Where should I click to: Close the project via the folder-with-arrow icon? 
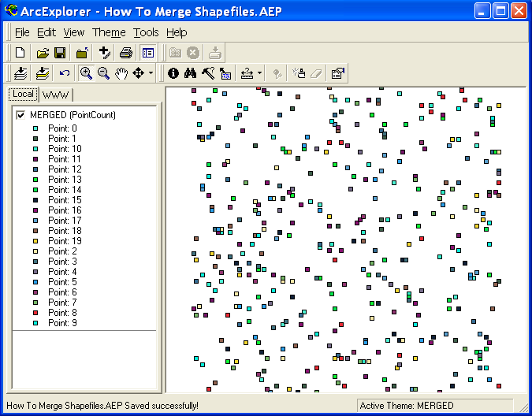[x=82, y=53]
